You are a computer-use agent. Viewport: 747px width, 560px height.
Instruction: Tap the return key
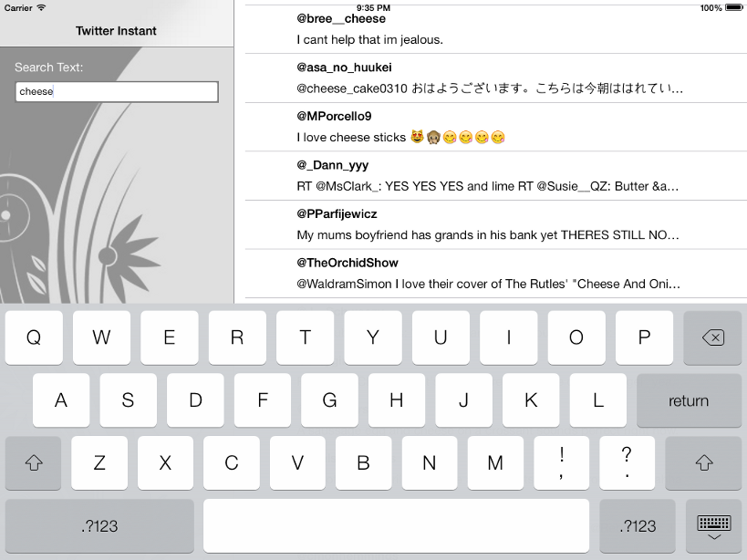689,400
